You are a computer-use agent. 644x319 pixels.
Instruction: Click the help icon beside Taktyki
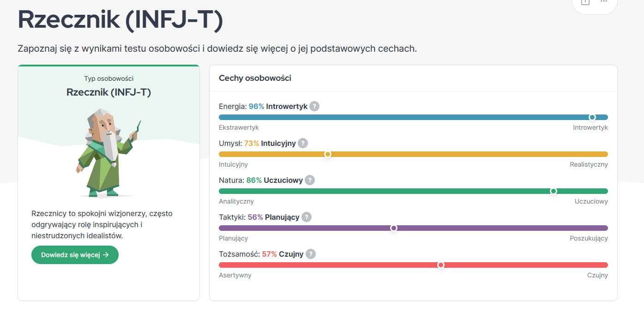click(x=307, y=217)
